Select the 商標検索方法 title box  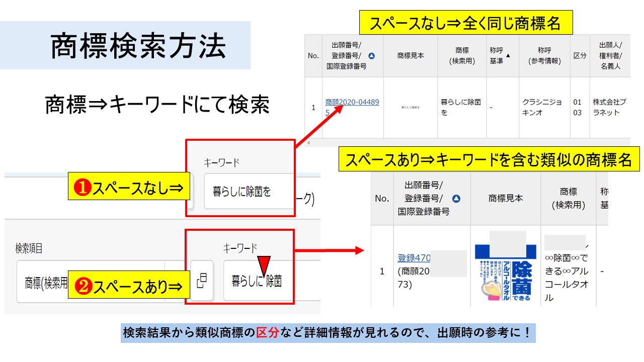click(x=138, y=46)
